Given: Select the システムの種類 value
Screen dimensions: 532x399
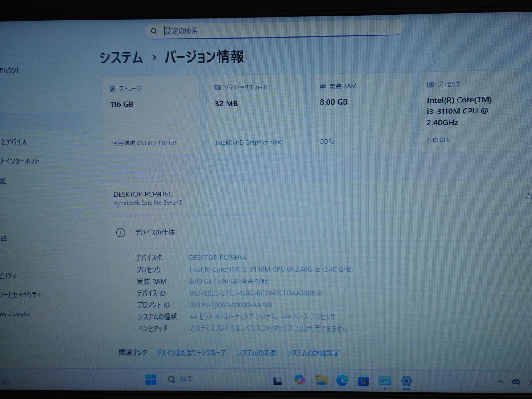Looking at the screenshot, I should (x=262, y=317).
